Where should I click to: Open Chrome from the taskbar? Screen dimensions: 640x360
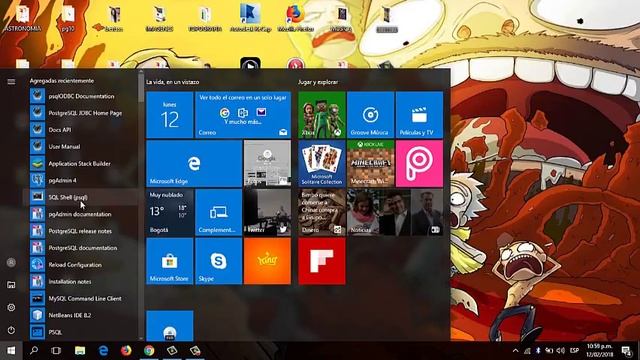(x=149, y=351)
